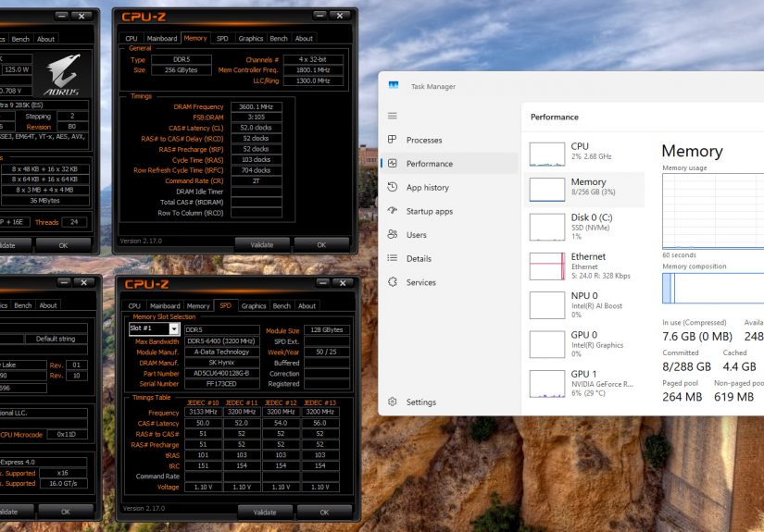The width and height of the screenshot is (764, 532).
Task: Click Module Size 128 GBytes field
Action: point(327,330)
